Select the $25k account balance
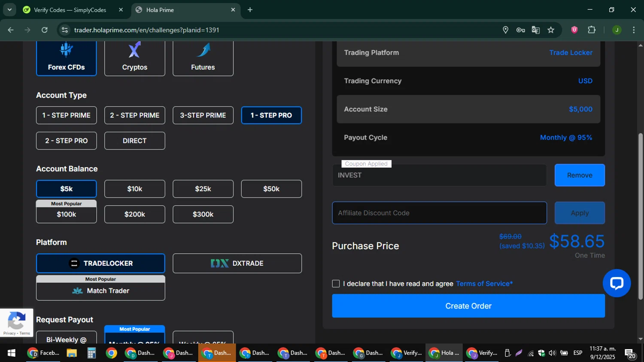This screenshot has width=644, height=362. (x=203, y=189)
